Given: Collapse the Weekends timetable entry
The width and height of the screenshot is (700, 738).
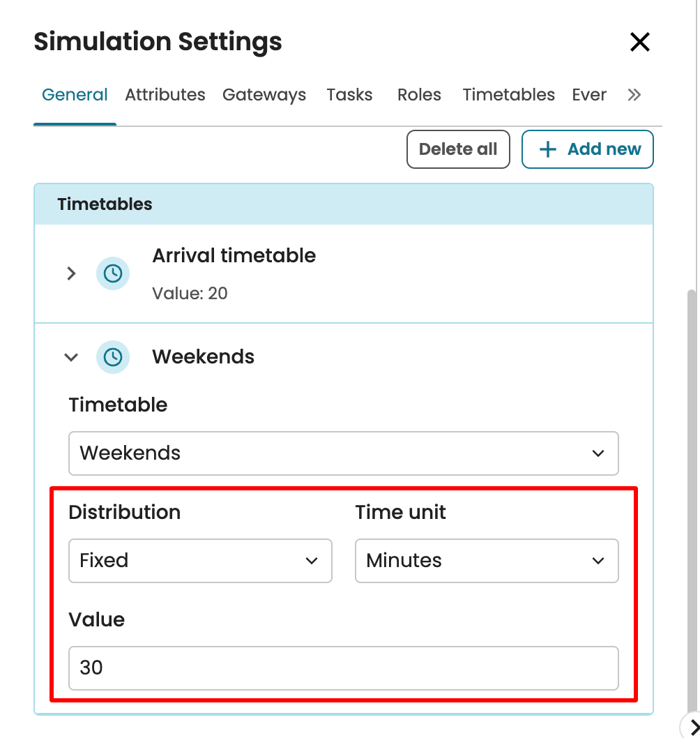Looking at the screenshot, I should coord(71,357).
